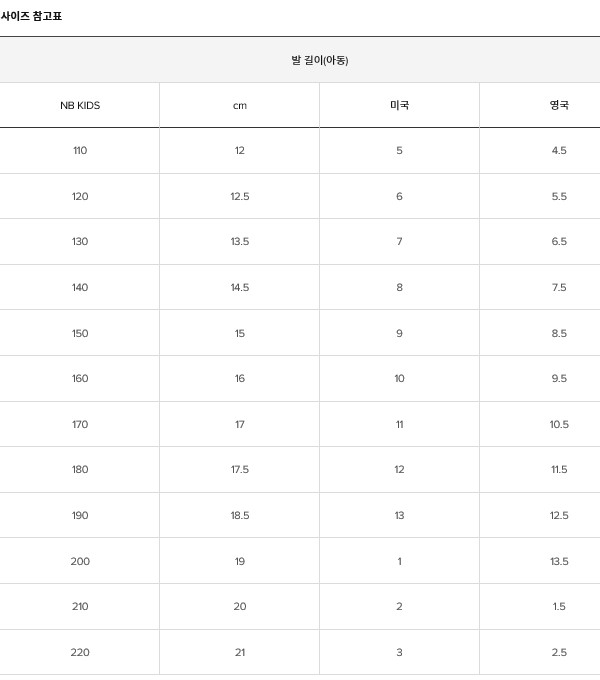The width and height of the screenshot is (600, 680).
Task: Click the cm column header
Action: click(239, 105)
